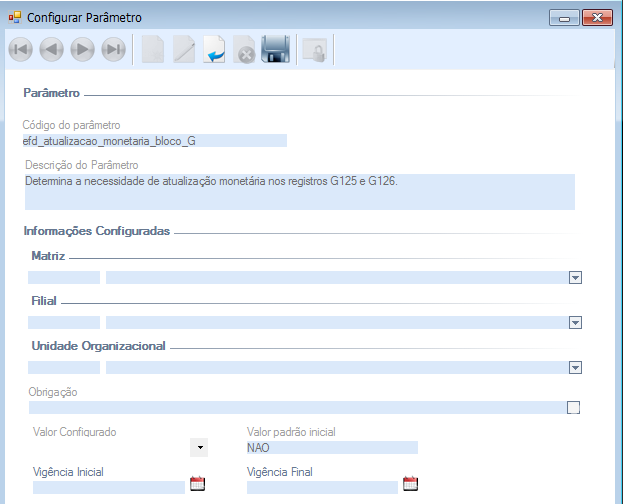Viewport: 623px width, 504px height.
Task: Open calendar for Vigência Final
Action: (410, 483)
